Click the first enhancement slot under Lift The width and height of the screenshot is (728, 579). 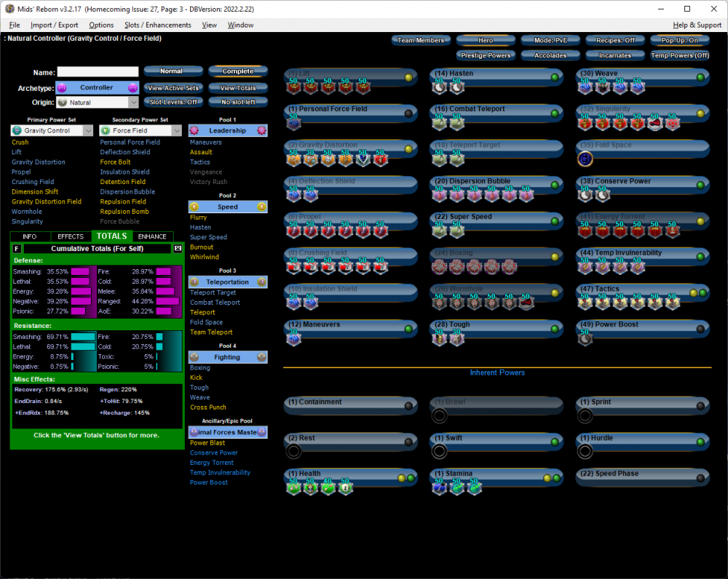coord(293,87)
